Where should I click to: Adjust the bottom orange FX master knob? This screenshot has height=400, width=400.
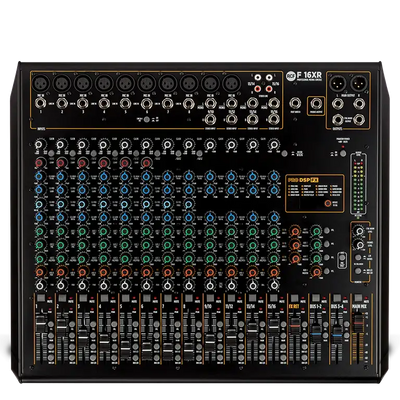pos(316,272)
